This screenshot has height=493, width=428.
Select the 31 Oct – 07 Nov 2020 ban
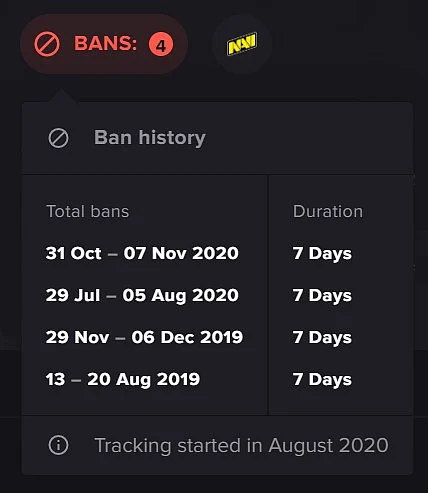pyautogui.click(x=142, y=253)
